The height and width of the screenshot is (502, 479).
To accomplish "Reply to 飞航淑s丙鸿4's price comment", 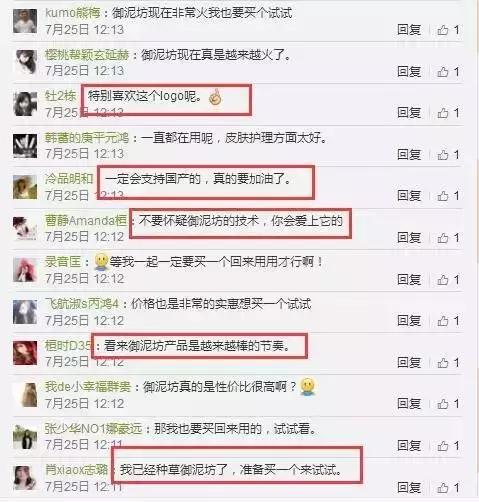I will click(x=409, y=321).
